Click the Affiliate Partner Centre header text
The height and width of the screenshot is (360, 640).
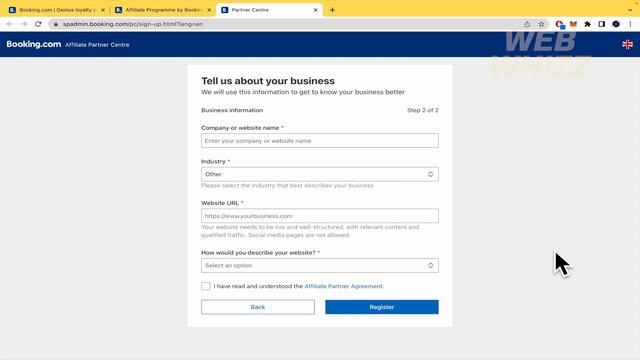pos(97,45)
